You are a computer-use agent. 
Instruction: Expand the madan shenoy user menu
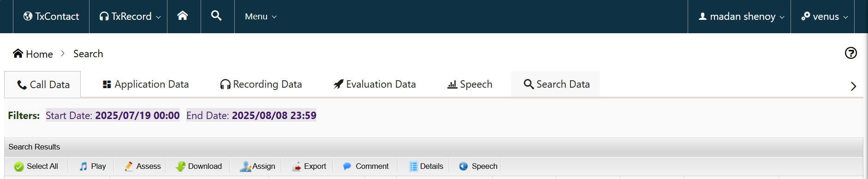pos(741,16)
